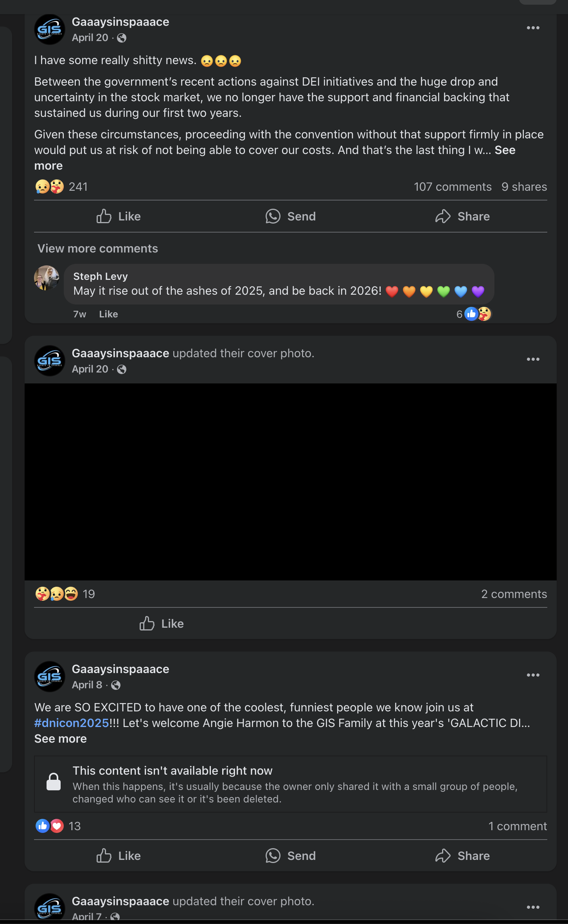Open the 107 comments link

click(453, 187)
